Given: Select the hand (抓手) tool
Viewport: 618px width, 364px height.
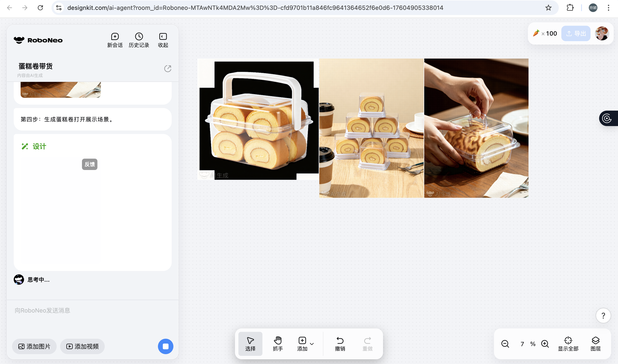Looking at the screenshot, I should (278, 343).
